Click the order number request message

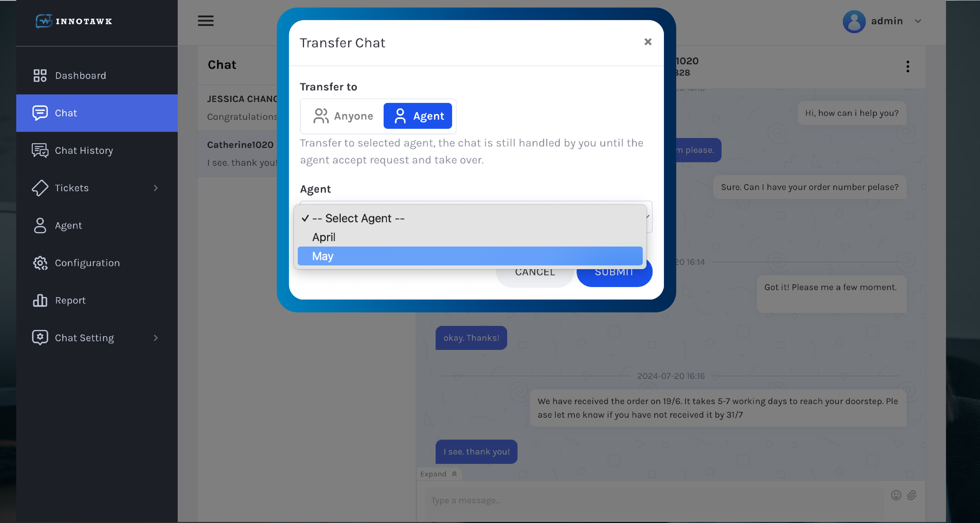coord(810,187)
